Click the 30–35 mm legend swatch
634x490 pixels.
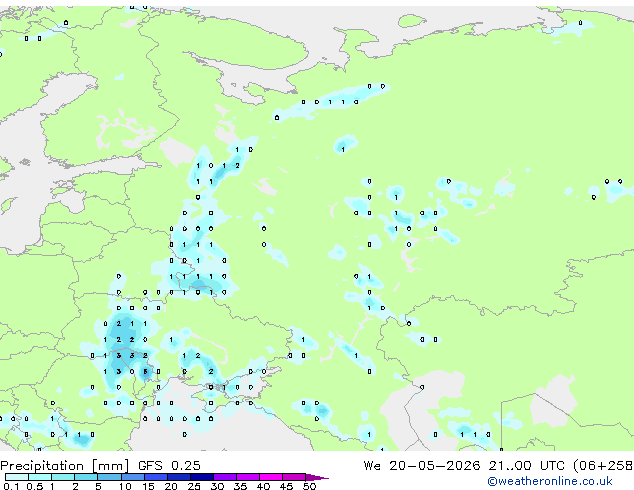point(224,477)
